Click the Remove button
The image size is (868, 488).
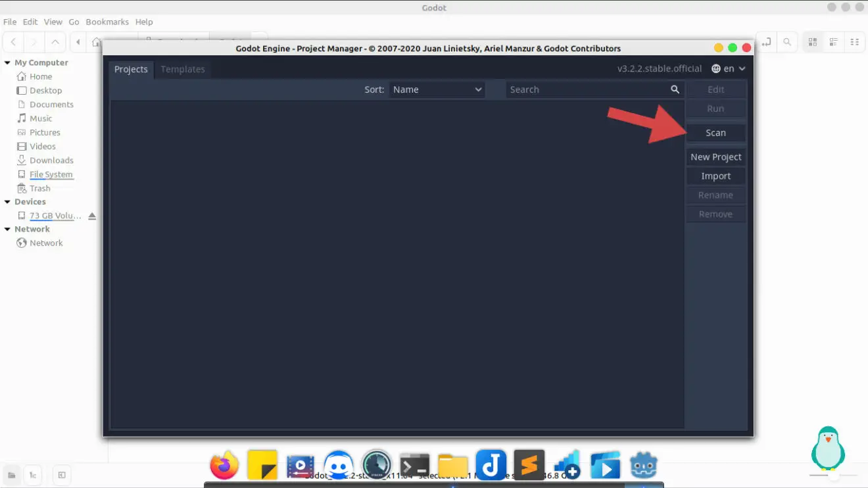715,214
